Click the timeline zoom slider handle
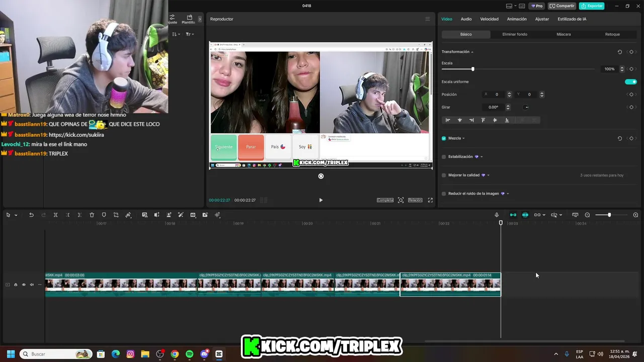The width and height of the screenshot is (644, 362). click(609, 215)
